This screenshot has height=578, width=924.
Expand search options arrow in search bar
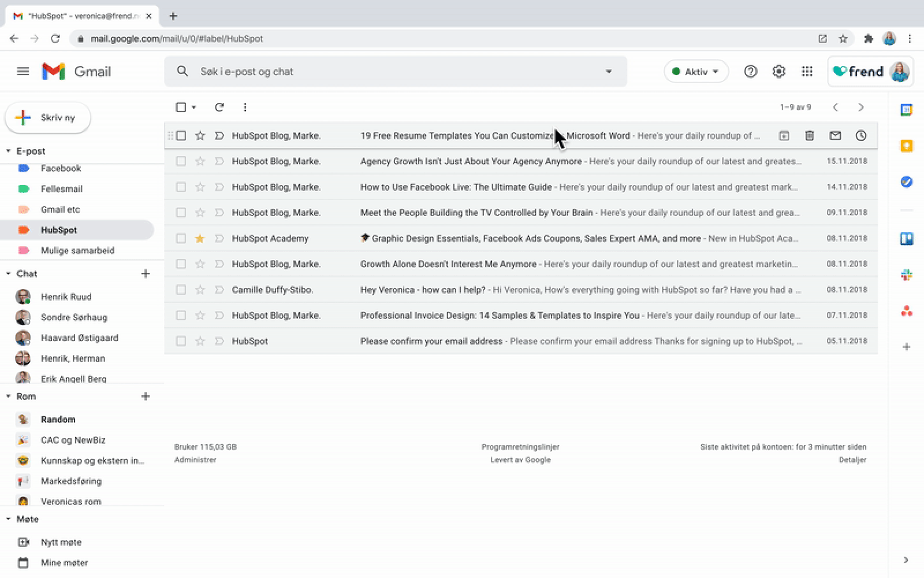pyautogui.click(x=609, y=72)
